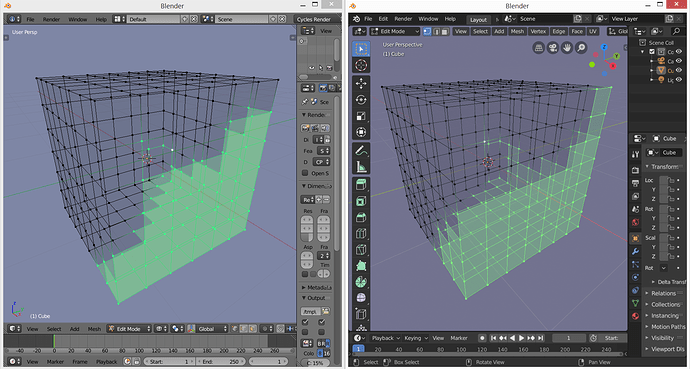Expand the Relations panel
This screenshot has width=690, height=369.
(665, 293)
